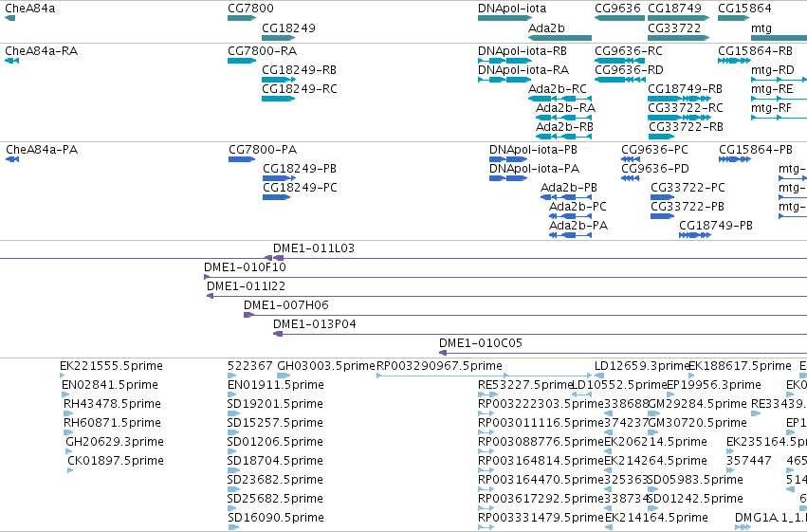Select EST RE53227.5prime

pyautogui.click(x=525, y=385)
